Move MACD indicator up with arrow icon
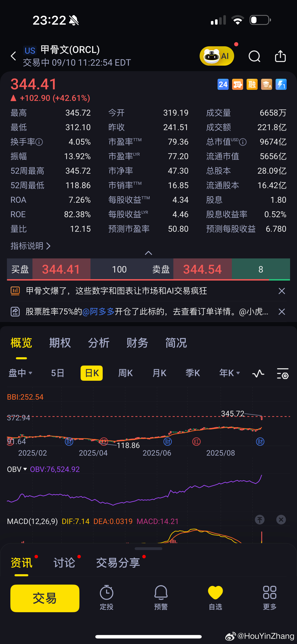This screenshot has width=297, height=644. pyautogui.click(x=260, y=519)
